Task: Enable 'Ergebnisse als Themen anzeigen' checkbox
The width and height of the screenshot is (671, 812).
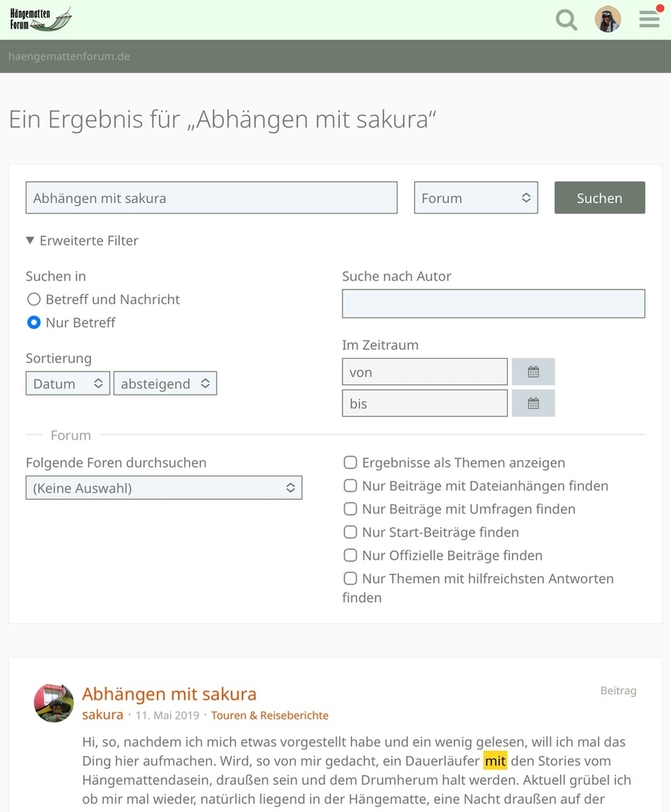Action: pyautogui.click(x=351, y=462)
